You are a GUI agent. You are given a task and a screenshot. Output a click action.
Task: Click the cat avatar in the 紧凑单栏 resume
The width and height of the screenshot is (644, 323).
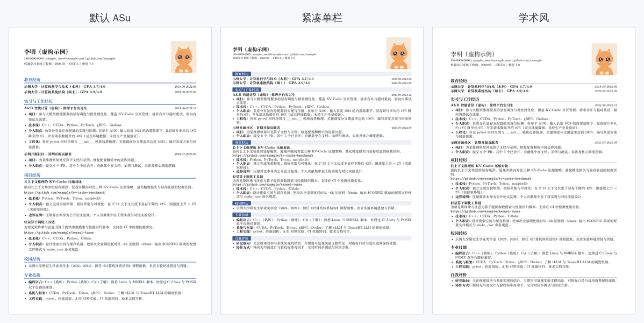click(398, 53)
